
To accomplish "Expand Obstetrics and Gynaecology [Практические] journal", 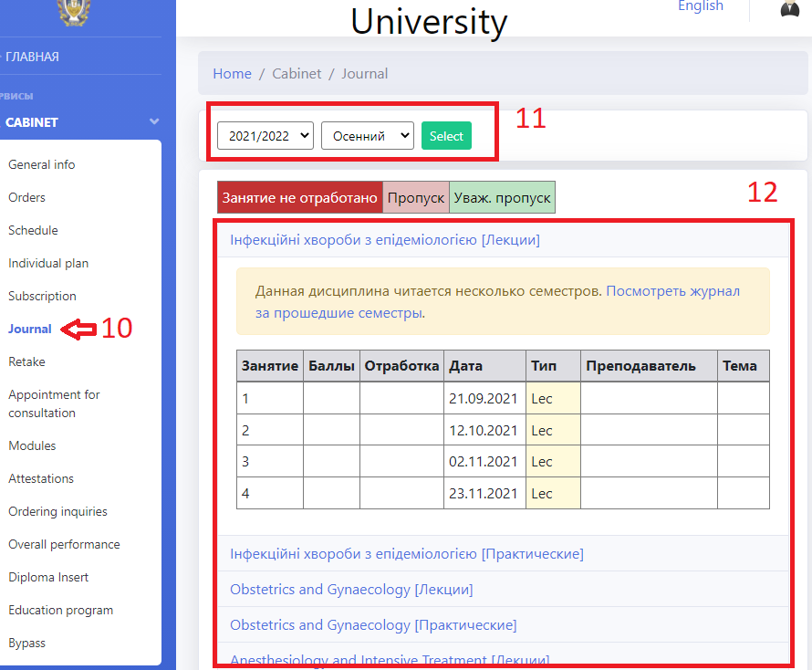I will coord(373,625).
